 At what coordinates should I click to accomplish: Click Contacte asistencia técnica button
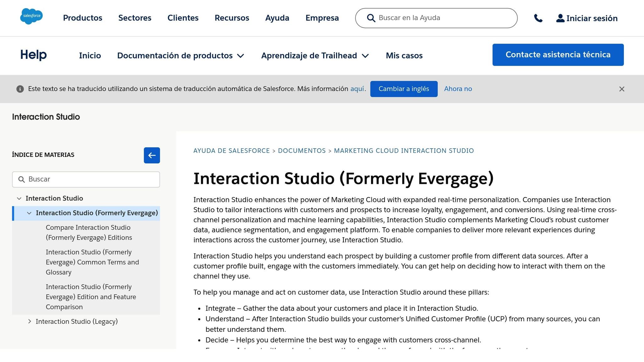point(558,55)
